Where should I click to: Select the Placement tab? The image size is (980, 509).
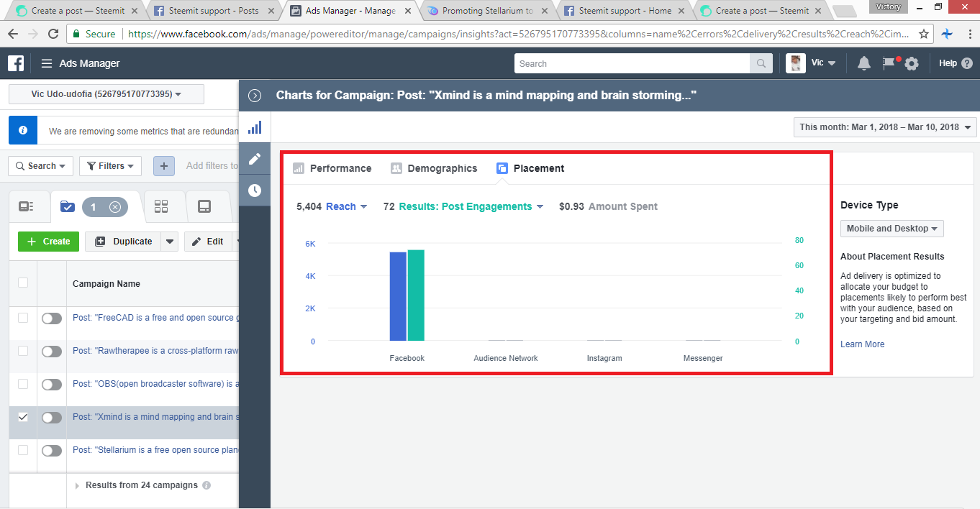530,168
